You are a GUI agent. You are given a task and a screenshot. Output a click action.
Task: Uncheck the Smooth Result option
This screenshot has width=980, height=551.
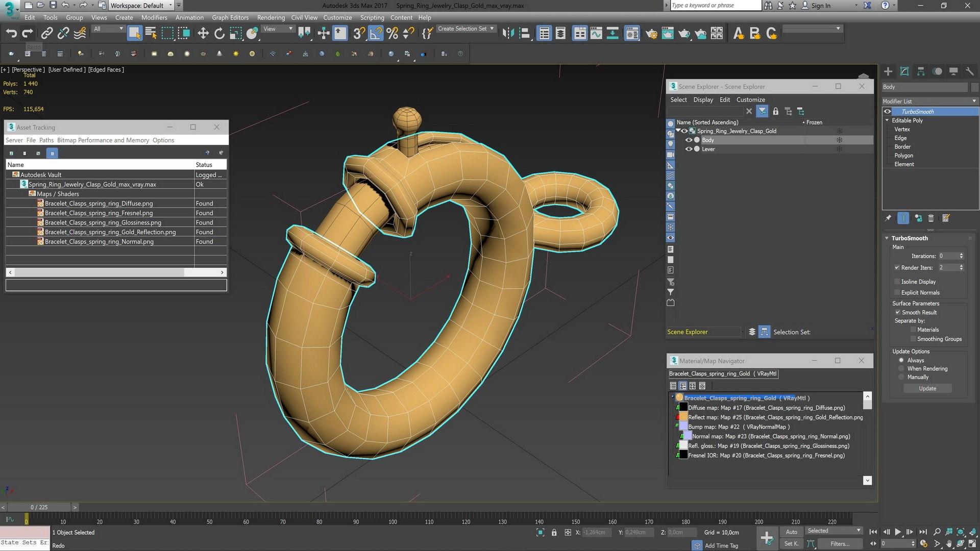(x=897, y=312)
